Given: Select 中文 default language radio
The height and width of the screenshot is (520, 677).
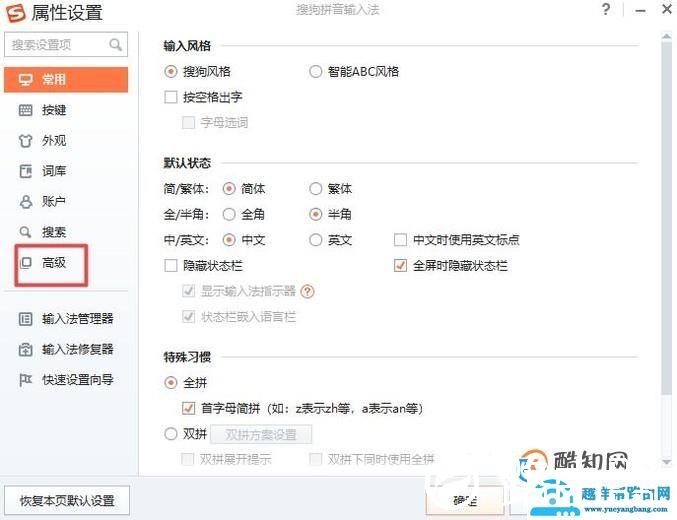Looking at the screenshot, I should tap(229, 240).
